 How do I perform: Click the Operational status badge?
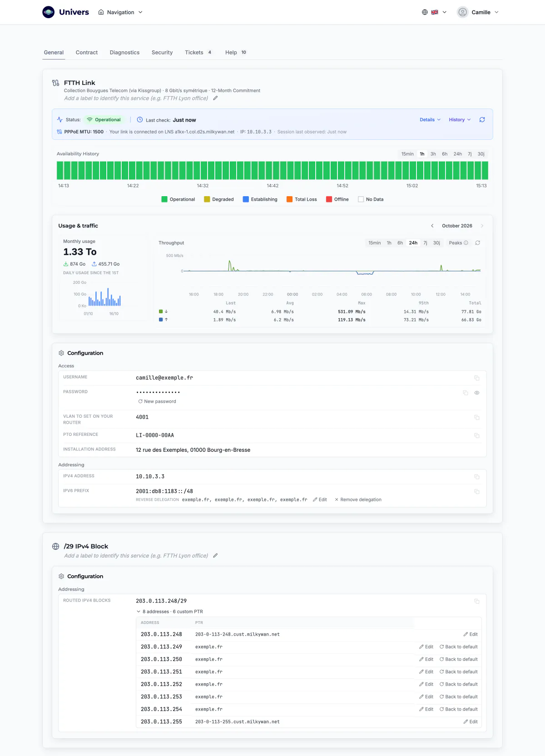click(104, 120)
